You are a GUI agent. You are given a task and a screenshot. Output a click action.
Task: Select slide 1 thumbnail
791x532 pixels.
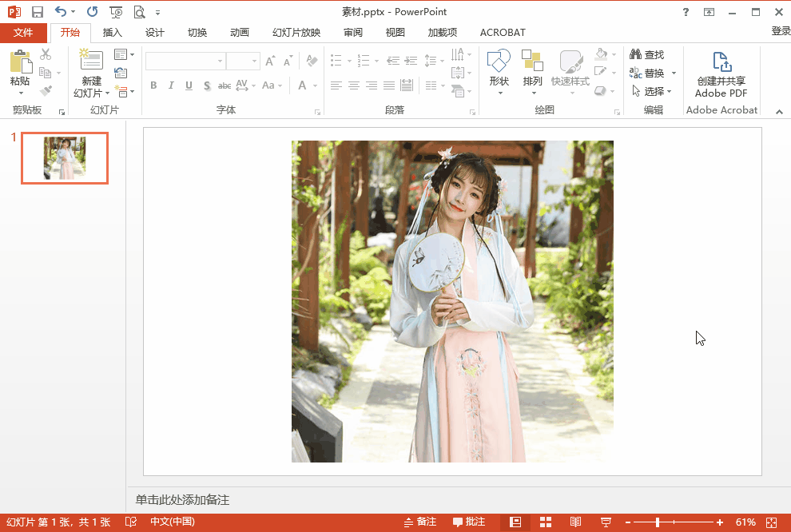[x=65, y=158]
